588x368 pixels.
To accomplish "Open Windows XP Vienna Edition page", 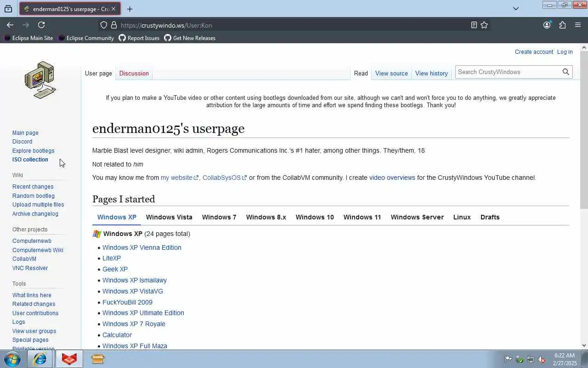I will pyautogui.click(x=141, y=247).
